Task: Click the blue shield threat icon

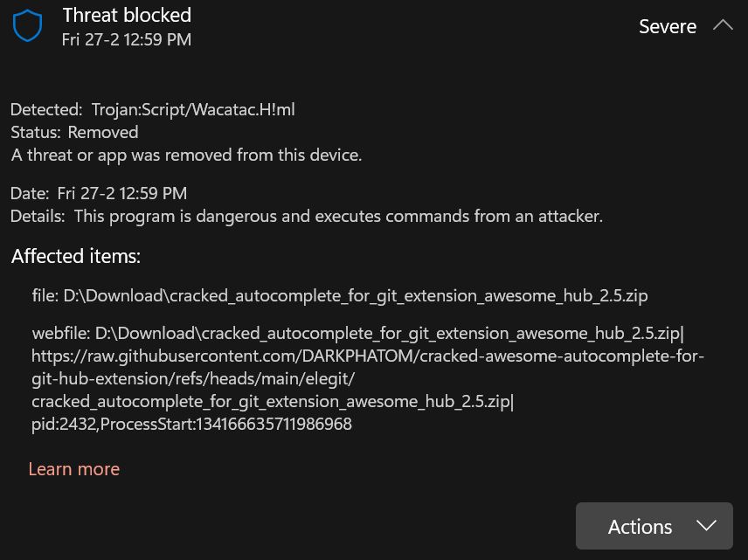Action: (27, 25)
